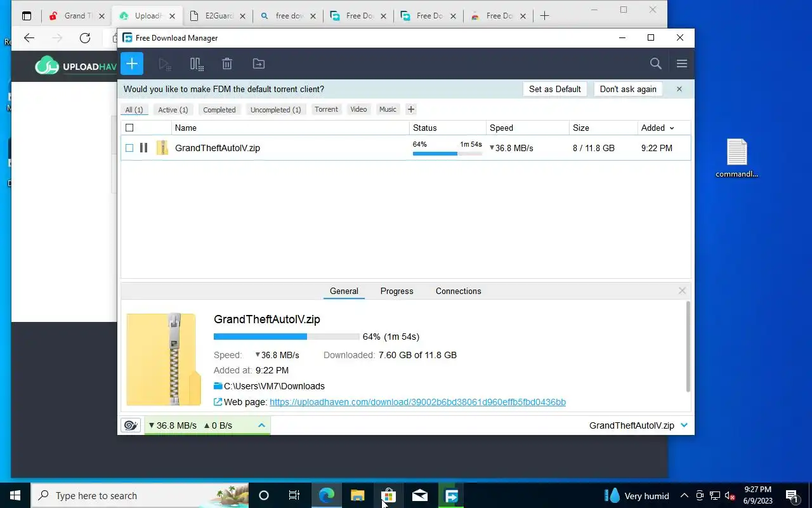Open File Explorer from taskbar
812x508 pixels.
click(358, 495)
